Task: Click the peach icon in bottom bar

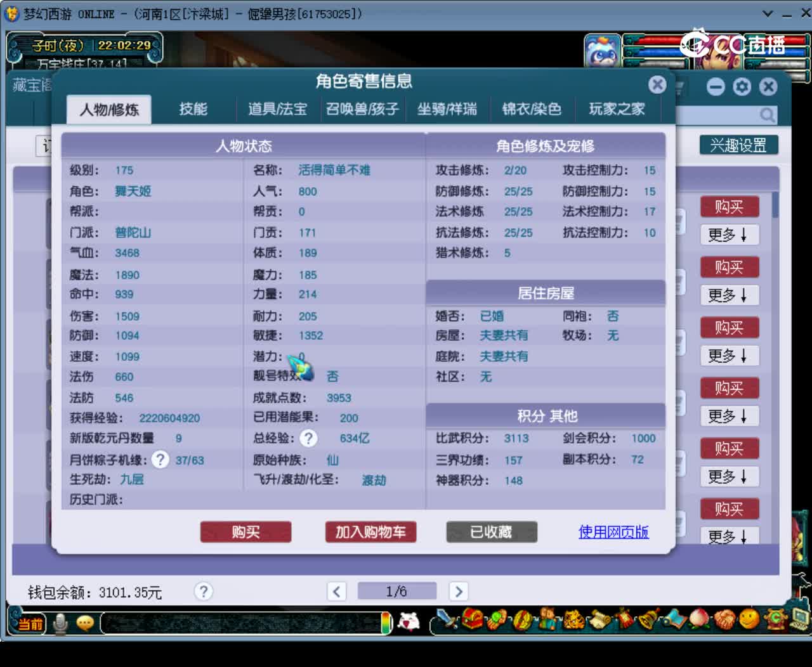Action: click(699, 619)
